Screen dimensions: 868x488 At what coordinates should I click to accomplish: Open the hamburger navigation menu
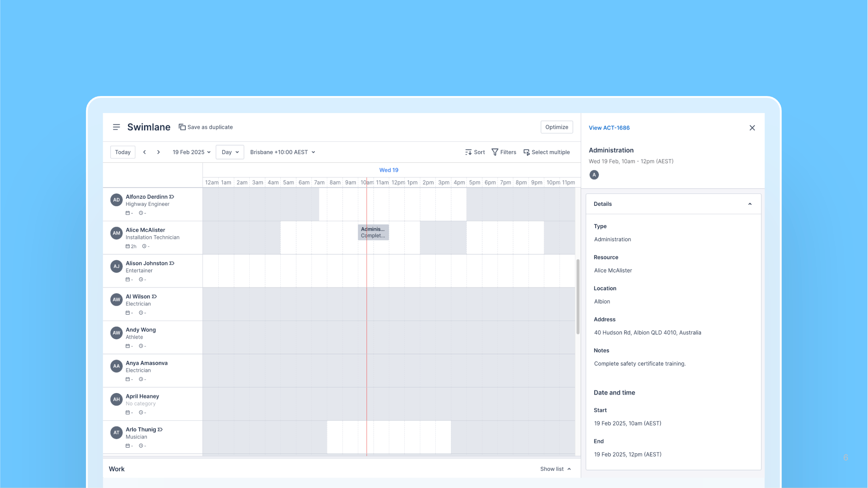pos(116,127)
